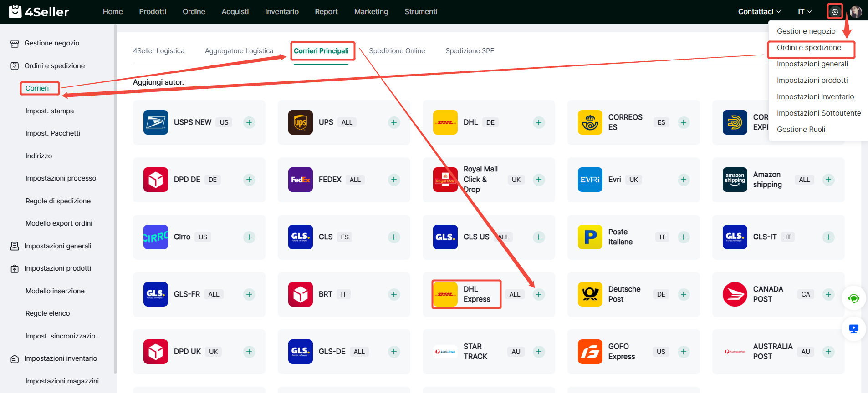Screen dimensions: 868x393
Task: Open the blue screen-share help widget
Action: click(x=853, y=328)
